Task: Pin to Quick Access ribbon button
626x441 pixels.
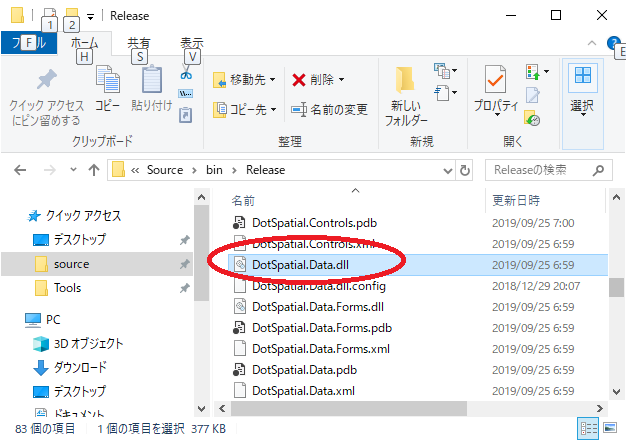Action: (46, 97)
